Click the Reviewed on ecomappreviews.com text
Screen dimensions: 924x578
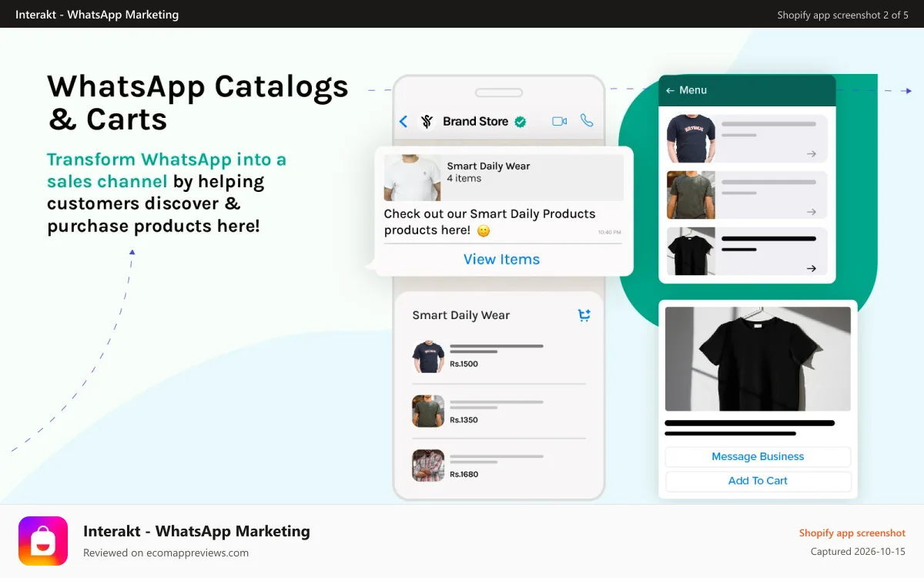click(x=166, y=553)
